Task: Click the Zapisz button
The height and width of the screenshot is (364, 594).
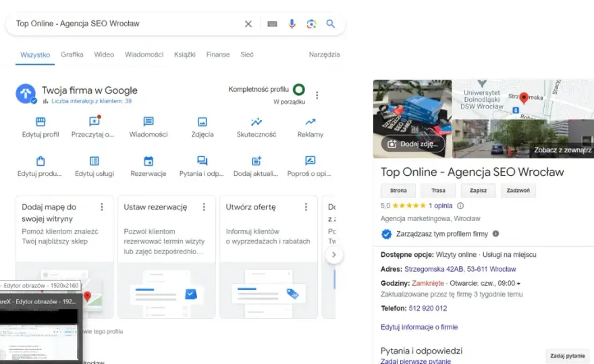Action: pyautogui.click(x=478, y=190)
